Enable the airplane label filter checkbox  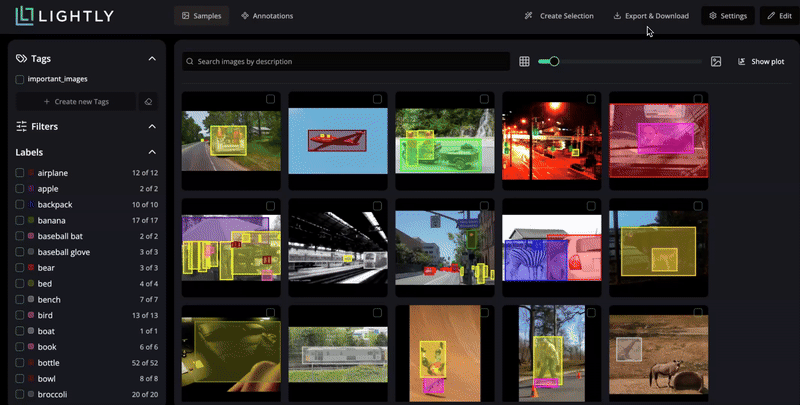[19, 173]
